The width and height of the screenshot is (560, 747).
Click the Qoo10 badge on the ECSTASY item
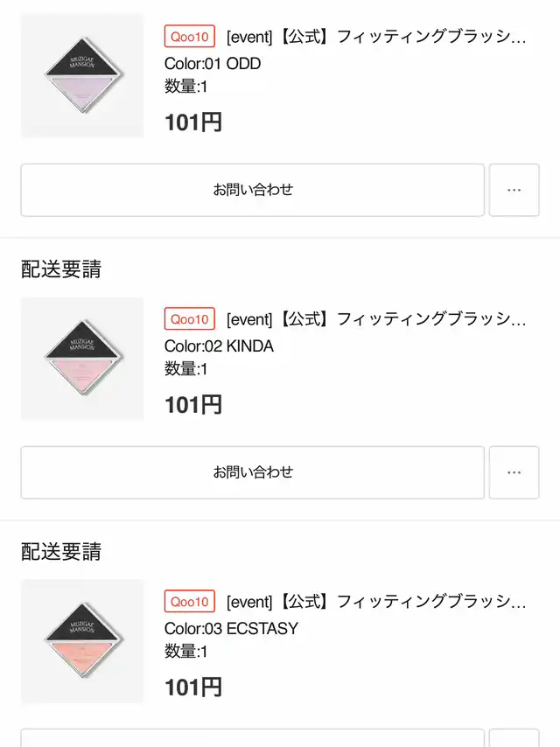[x=190, y=601]
